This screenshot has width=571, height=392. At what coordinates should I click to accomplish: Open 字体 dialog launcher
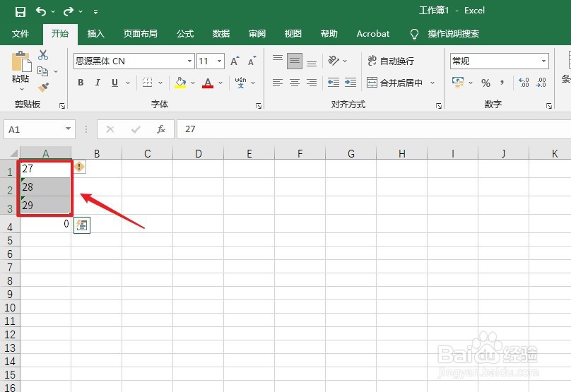point(259,105)
